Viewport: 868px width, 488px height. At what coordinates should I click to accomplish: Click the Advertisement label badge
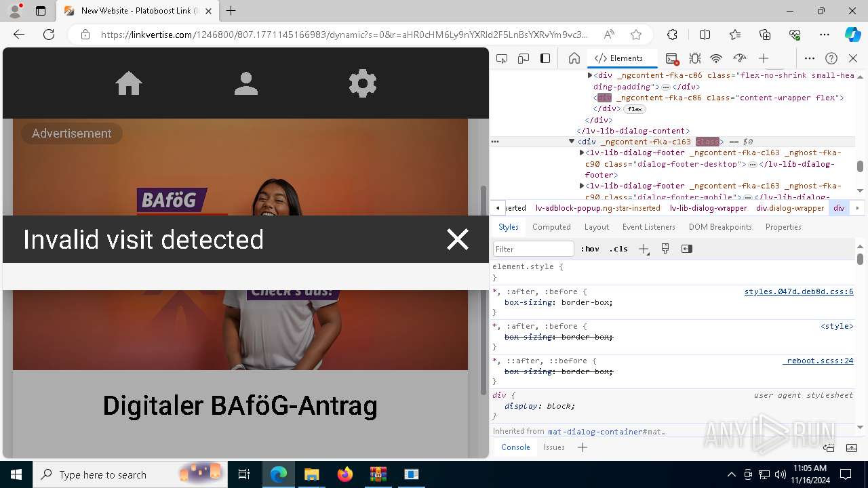point(71,134)
